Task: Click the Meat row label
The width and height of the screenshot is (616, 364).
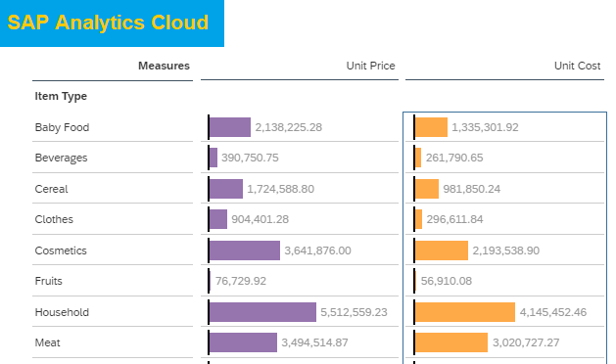Action: (48, 342)
